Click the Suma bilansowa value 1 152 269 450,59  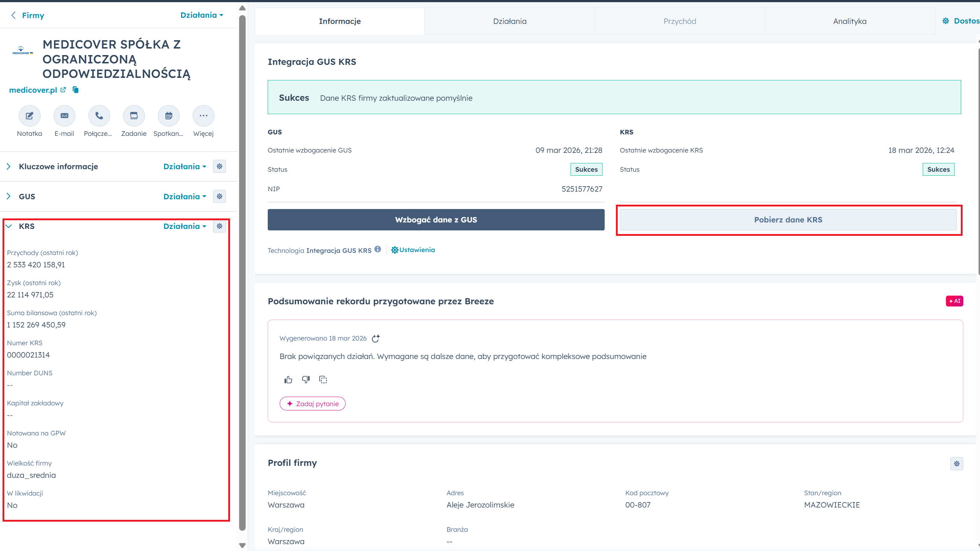coord(36,325)
